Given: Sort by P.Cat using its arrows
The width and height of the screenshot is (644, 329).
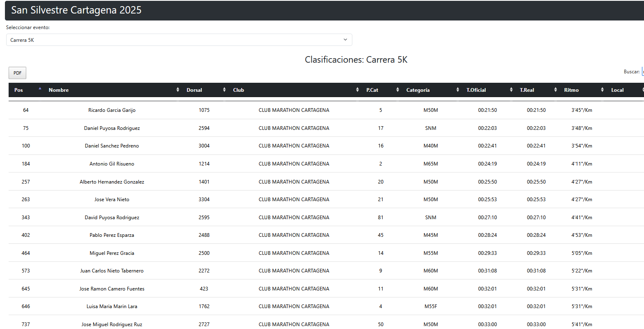Looking at the screenshot, I should click(x=397, y=90).
